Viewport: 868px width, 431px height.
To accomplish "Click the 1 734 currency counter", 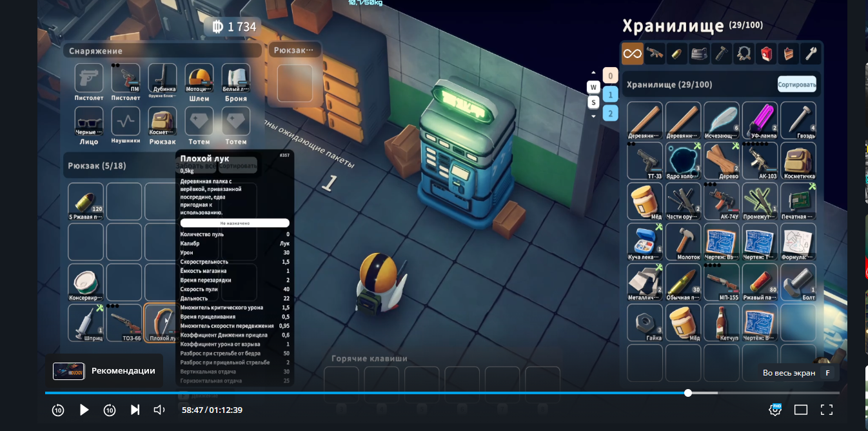I will (x=234, y=26).
